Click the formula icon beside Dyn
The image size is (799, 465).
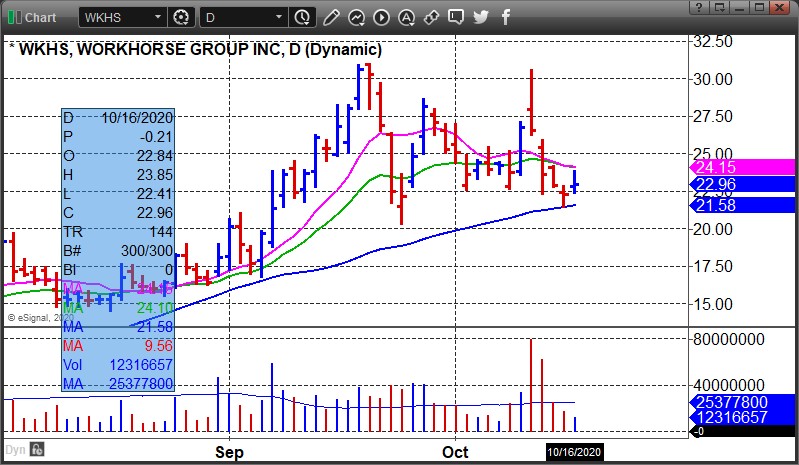(37, 449)
